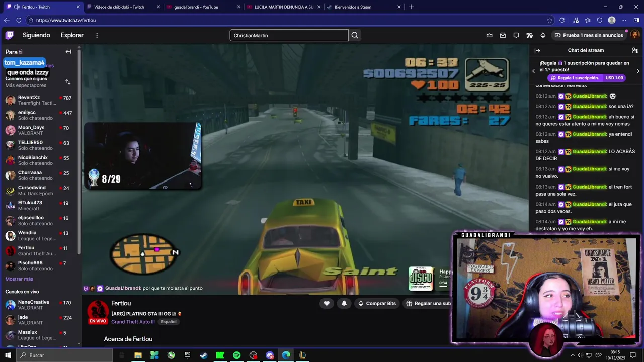Show next chat banner with right chevron
644x362 pixels.
coord(638,71)
